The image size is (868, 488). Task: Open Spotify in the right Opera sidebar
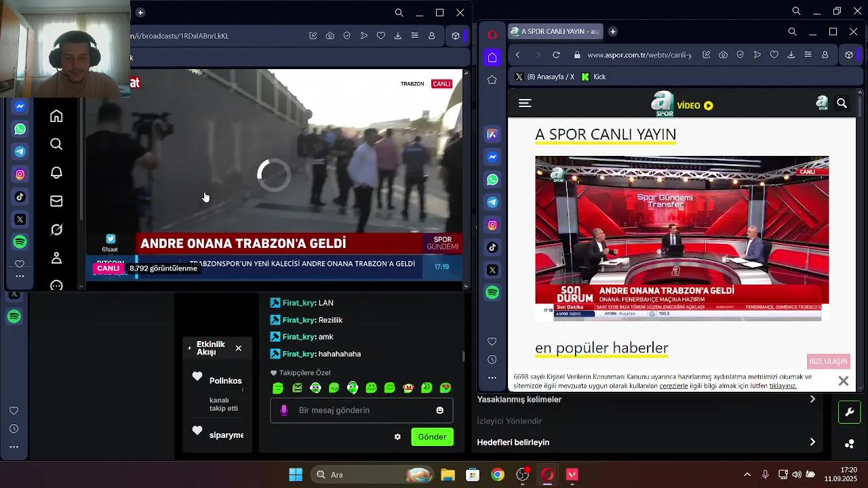(x=492, y=292)
